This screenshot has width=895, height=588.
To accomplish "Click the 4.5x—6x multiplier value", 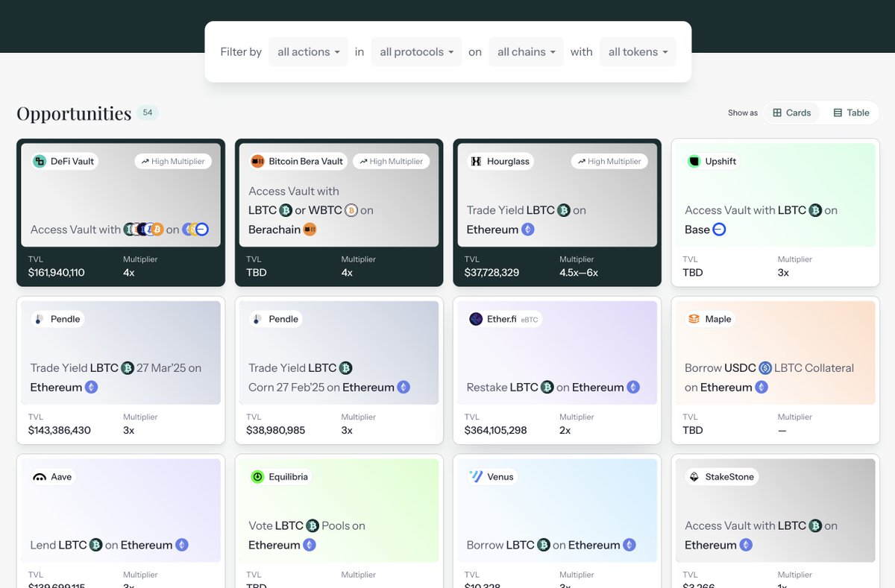I will tap(579, 273).
